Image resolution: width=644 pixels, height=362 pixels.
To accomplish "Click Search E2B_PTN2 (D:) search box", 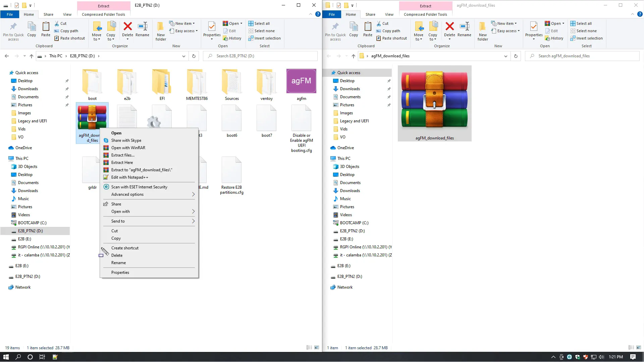I will [x=260, y=56].
